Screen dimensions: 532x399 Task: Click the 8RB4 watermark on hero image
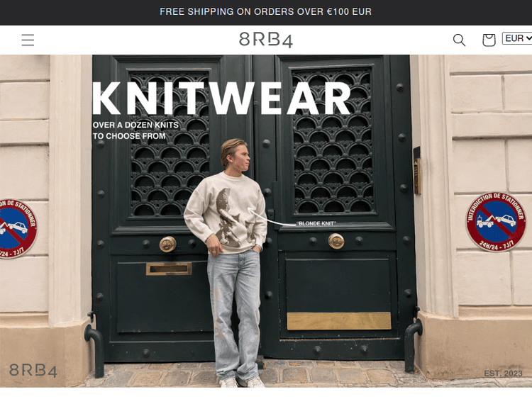click(33, 370)
